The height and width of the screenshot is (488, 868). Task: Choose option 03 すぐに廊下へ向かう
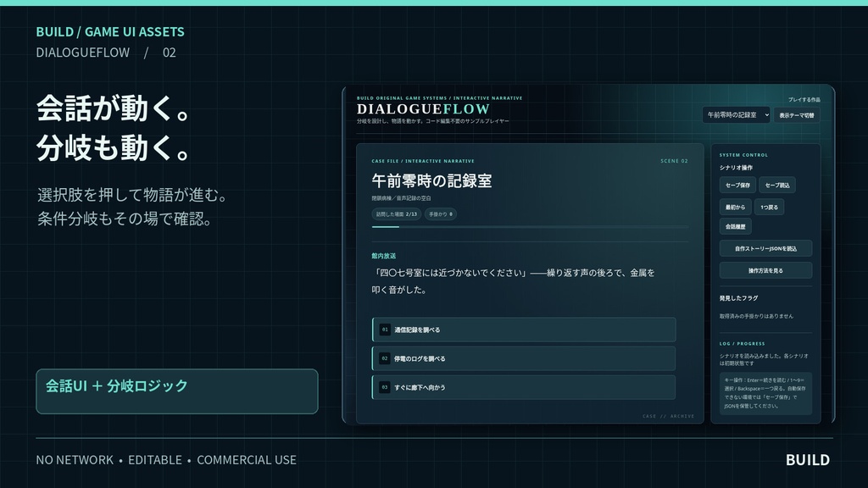[524, 387]
